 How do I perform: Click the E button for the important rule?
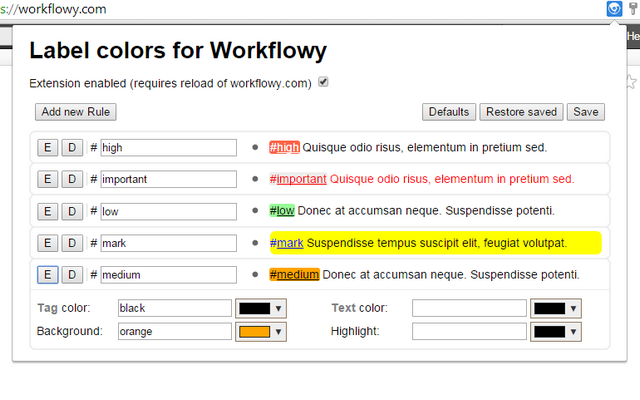(x=47, y=179)
